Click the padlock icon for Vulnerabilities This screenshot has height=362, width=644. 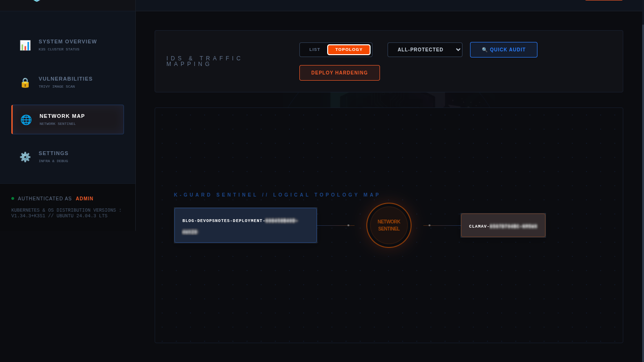coord(25,82)
